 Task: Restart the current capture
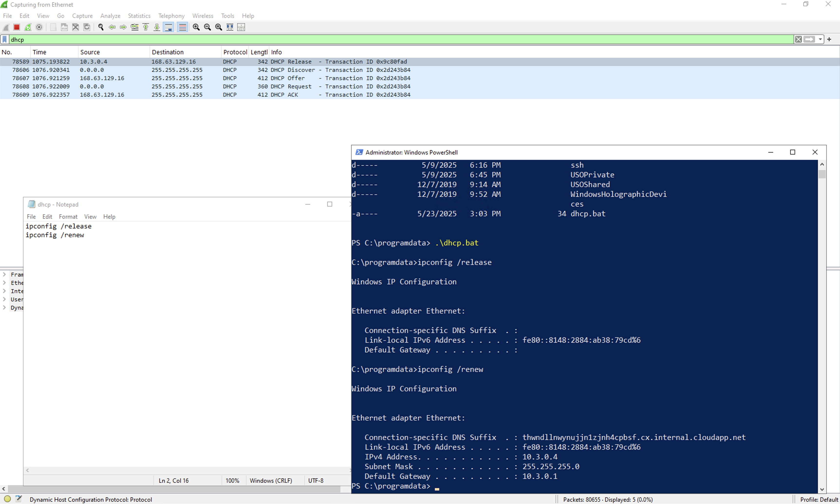28,27
